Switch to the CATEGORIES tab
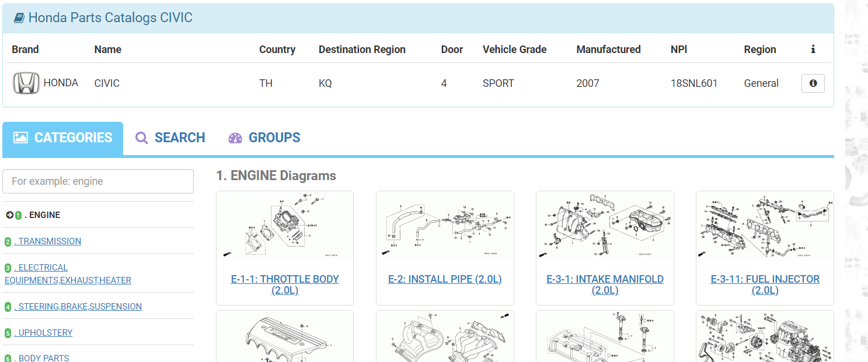The image size is (868, 362). click(x=62, y=138)
